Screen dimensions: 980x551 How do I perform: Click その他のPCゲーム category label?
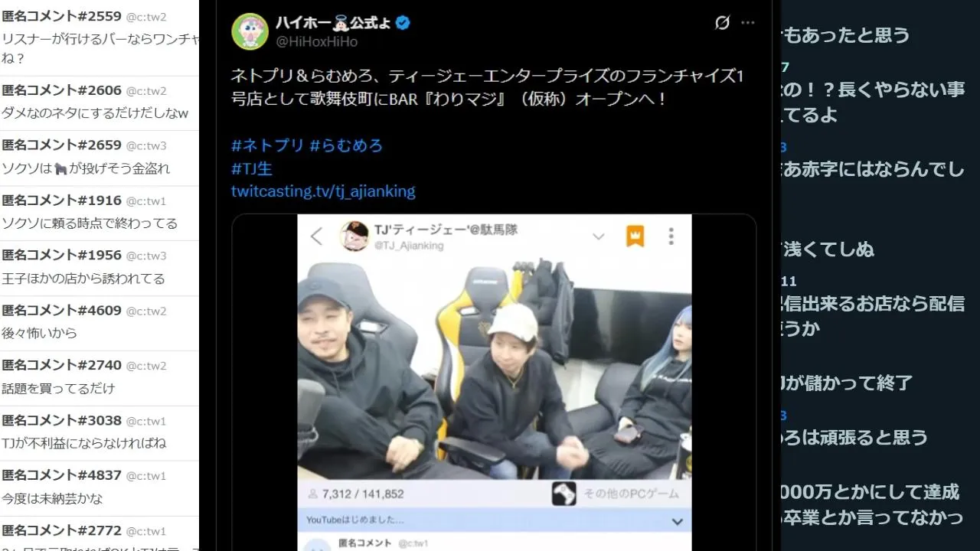[x=631, y=494]
